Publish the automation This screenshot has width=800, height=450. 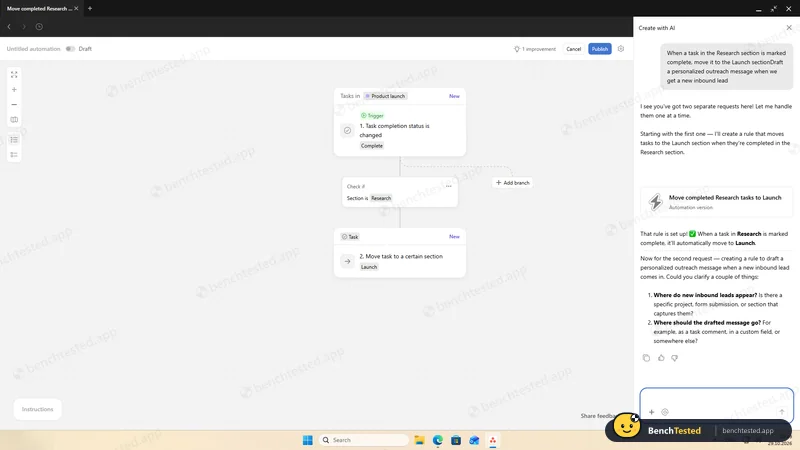tap(599, 49)
